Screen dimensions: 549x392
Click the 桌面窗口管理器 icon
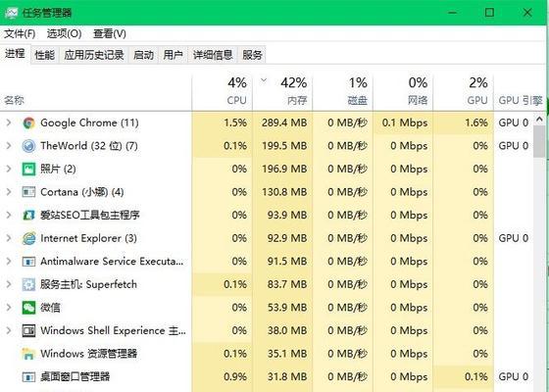(x=28, y=377)
